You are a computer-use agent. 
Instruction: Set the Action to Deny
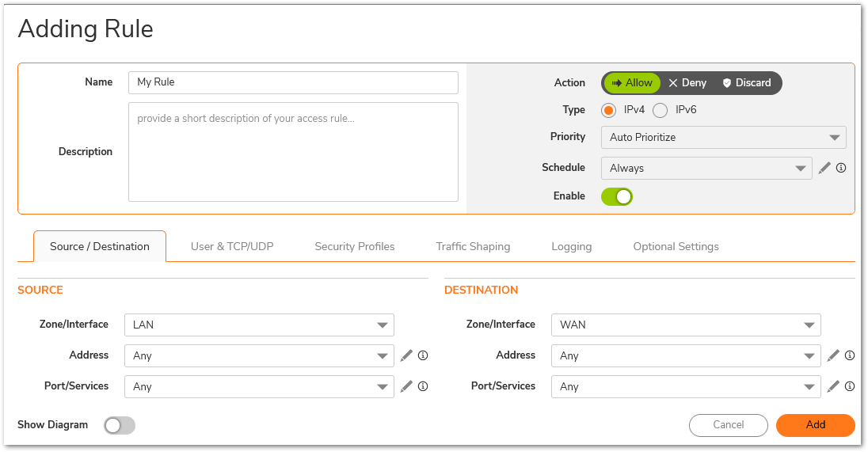(687, 83)
